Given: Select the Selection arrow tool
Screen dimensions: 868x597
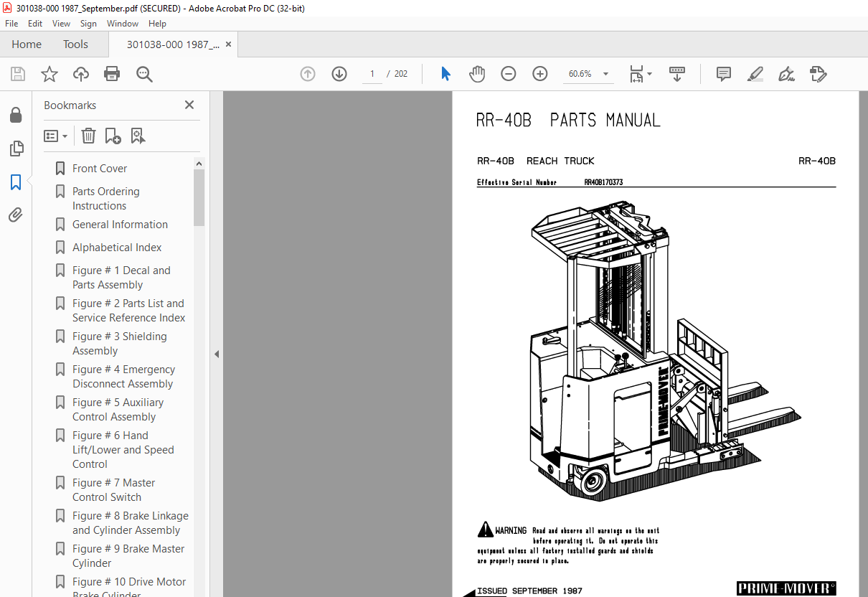Looking at the screenshot, I should (445, 74).
